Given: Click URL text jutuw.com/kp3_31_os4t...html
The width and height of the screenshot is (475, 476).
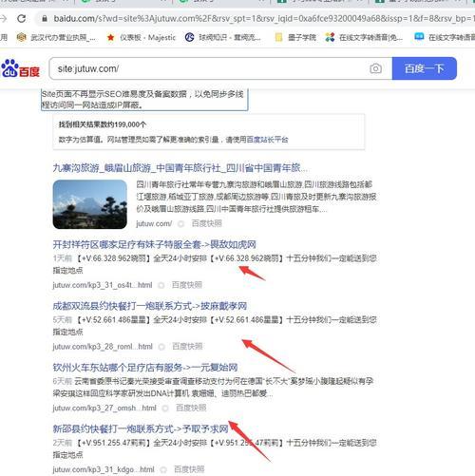Looking at the screenshot, I should point(103,285).
